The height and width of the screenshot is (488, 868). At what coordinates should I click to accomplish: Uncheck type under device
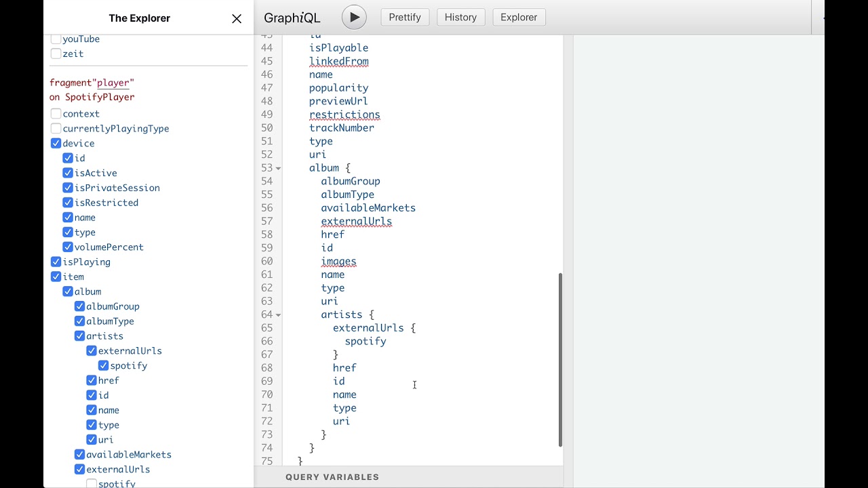coord(68,232)
